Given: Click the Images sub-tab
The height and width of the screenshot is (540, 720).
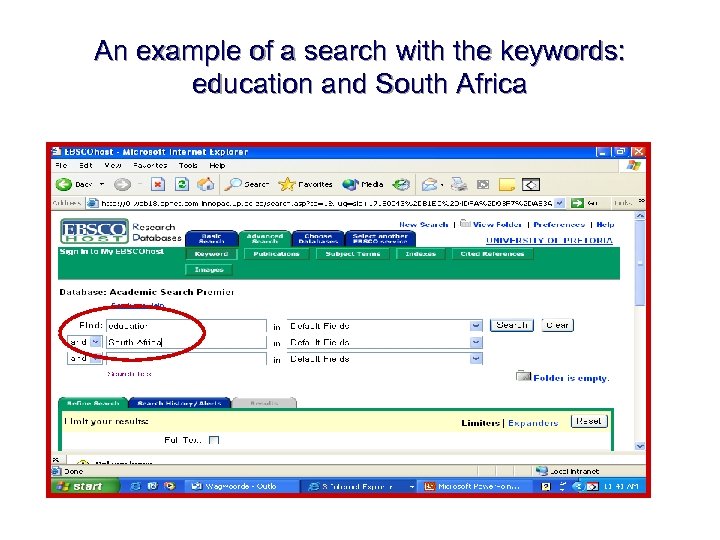Looking at the screenshot, I should pyautogui.click(x=209, y=270).
